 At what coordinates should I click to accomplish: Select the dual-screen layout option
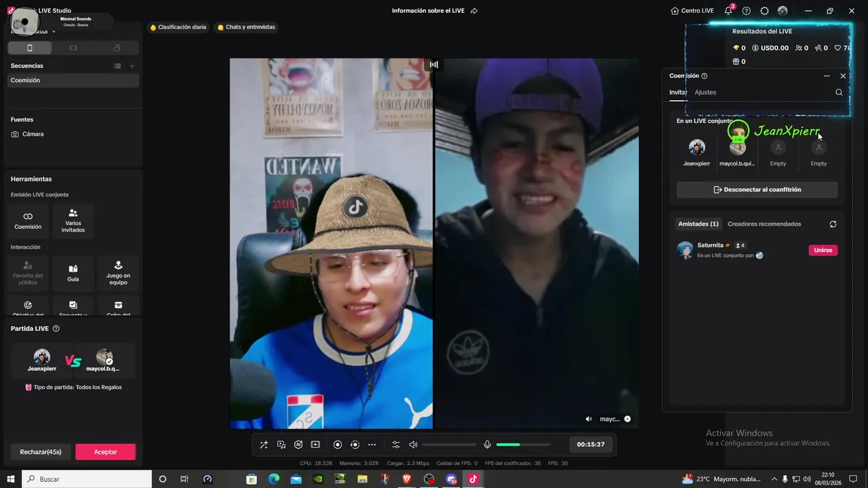pos(117,48)
